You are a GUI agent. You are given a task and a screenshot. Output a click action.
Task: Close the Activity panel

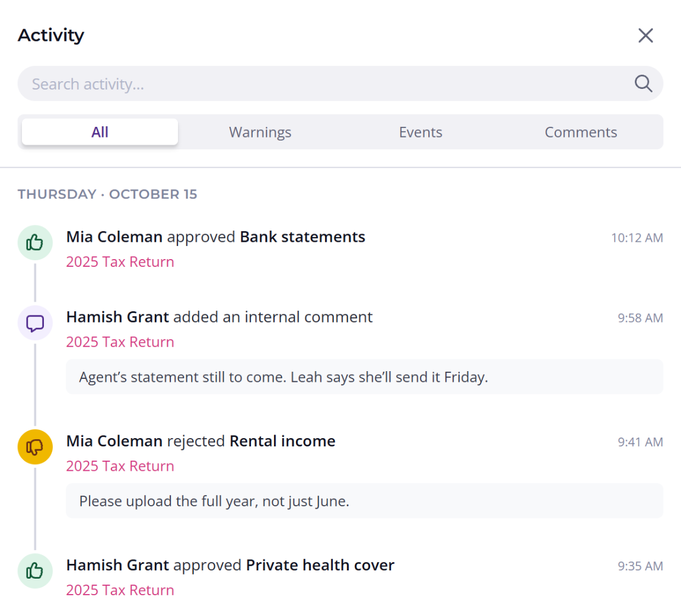645,36
